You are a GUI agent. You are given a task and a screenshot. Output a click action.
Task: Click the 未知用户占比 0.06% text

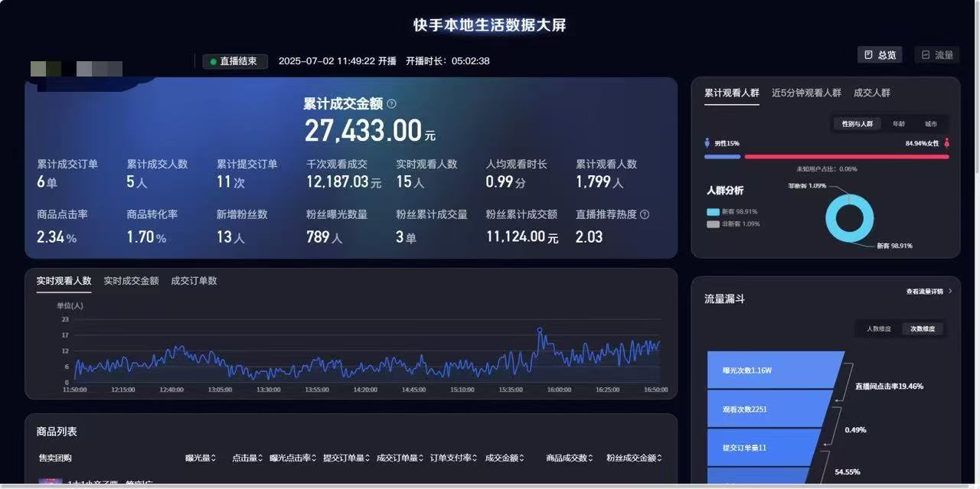[826, 169]
